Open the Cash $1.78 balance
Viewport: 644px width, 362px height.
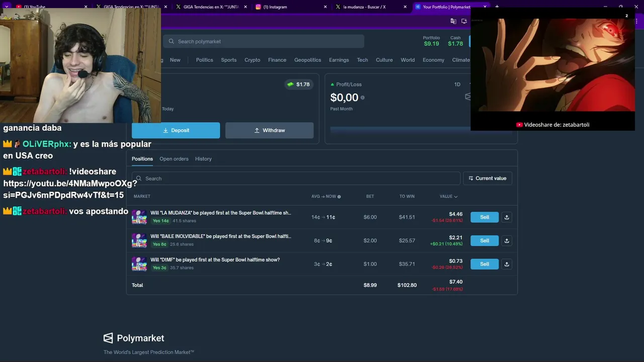pos(455,41)
